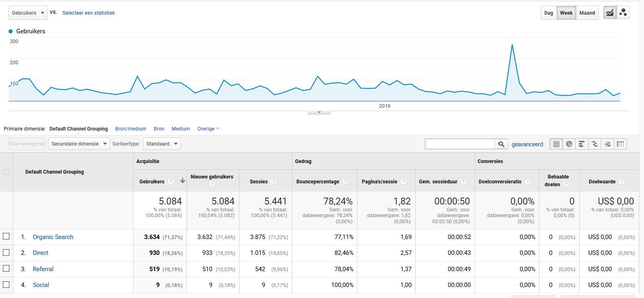The width and height of the screenshot is (644, 298).
Task: Switch chart to Maand view
Action: [587, 13]
